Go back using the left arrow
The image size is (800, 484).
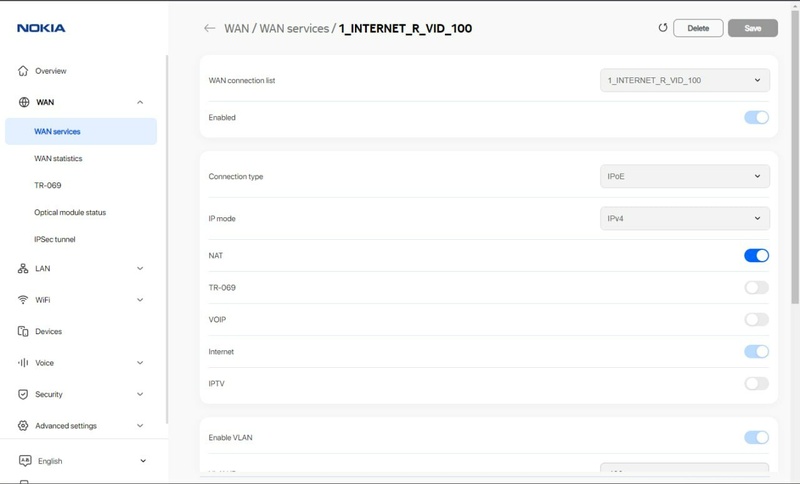pos(209,28)
